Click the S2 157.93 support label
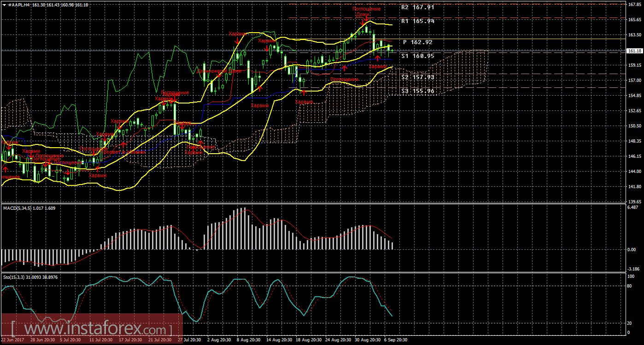The height and width of the screenshot is (345, 644). (417, 77)
